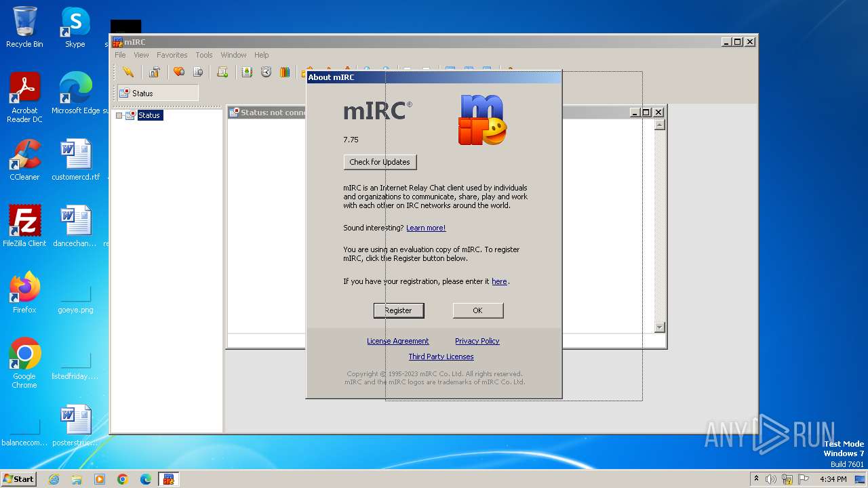This screenshot has width=868, height=488.
Task: Click the Start button
Action: point(19,479)
